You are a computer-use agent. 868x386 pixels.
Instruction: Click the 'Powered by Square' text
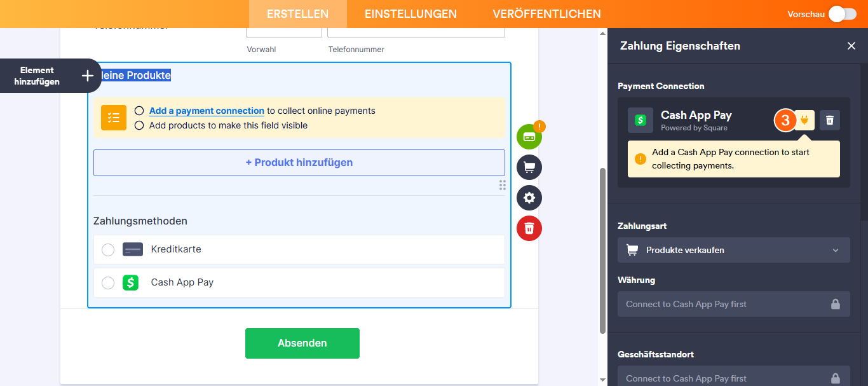pyautogui.click(x=694, y=128)
